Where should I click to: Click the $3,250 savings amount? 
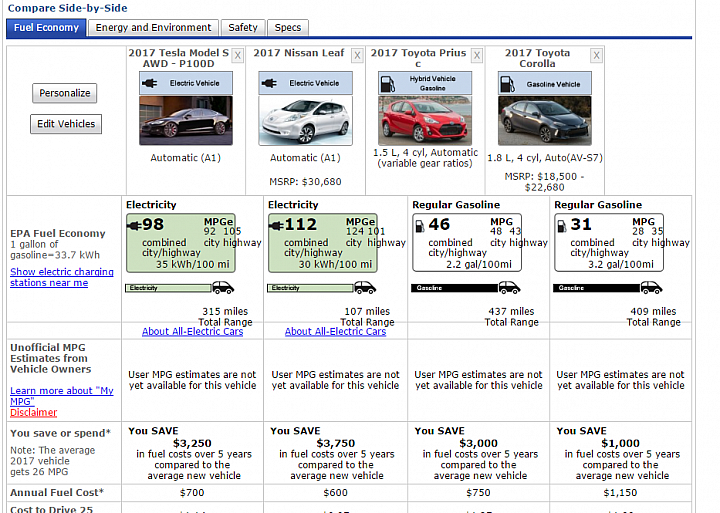192,444
